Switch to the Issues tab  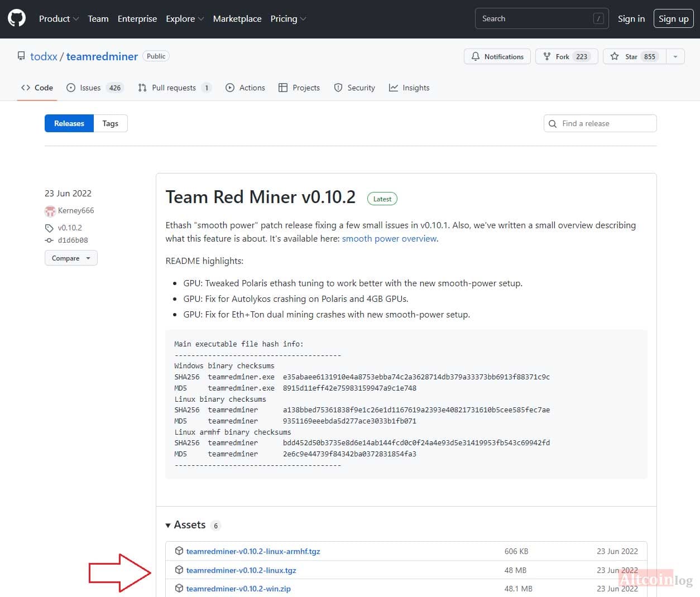94,88
